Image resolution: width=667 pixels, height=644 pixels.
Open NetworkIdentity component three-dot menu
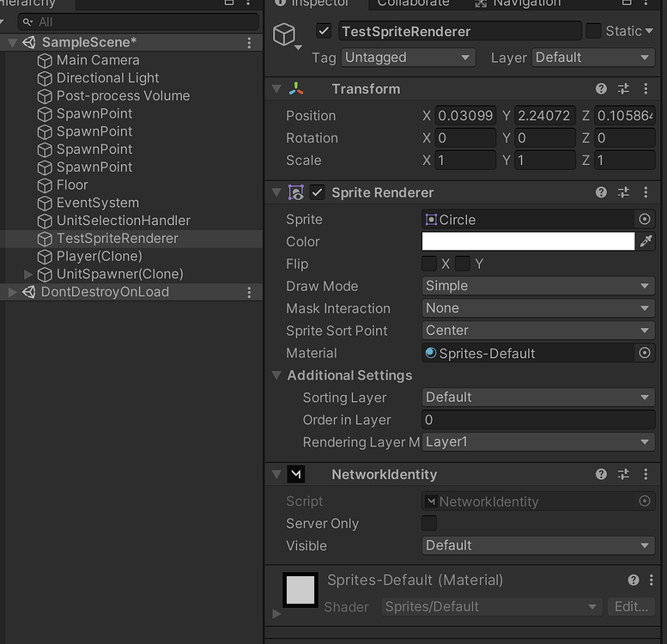[646, 474]
